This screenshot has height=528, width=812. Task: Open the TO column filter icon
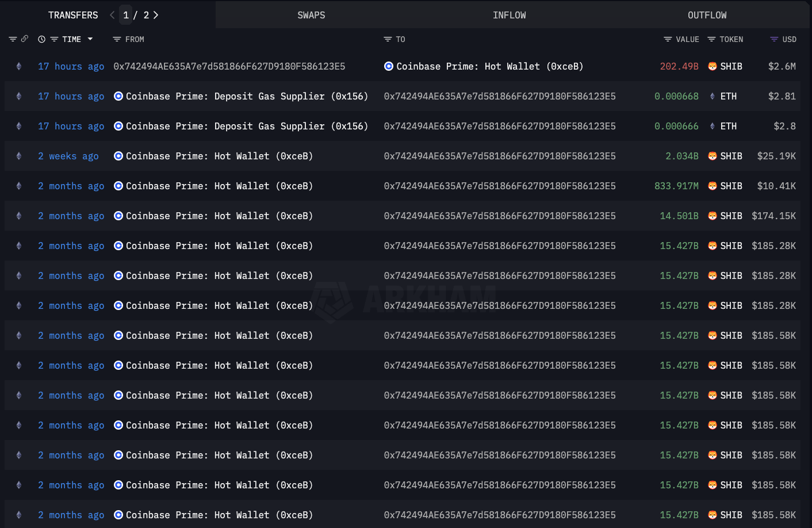[388, 39]
